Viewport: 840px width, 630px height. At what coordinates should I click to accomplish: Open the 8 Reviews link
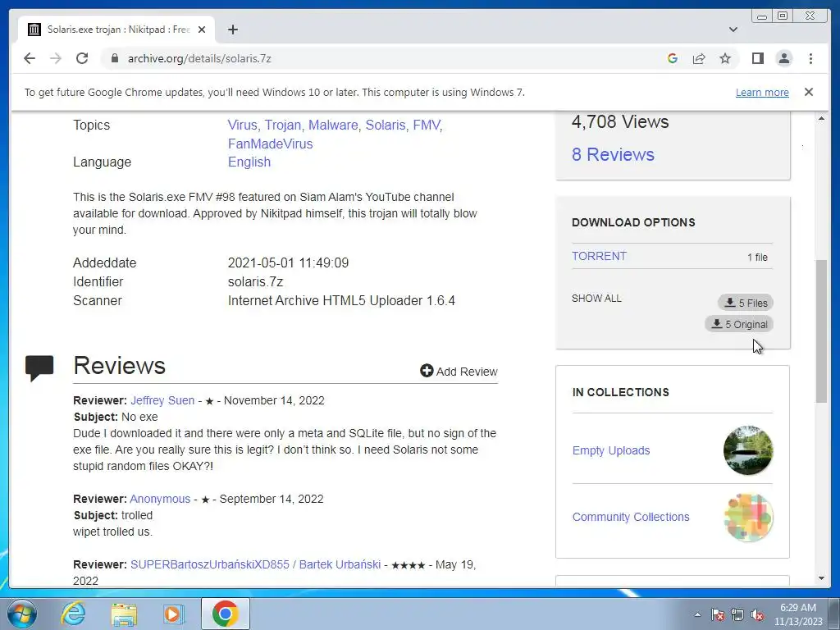[613, 154]
